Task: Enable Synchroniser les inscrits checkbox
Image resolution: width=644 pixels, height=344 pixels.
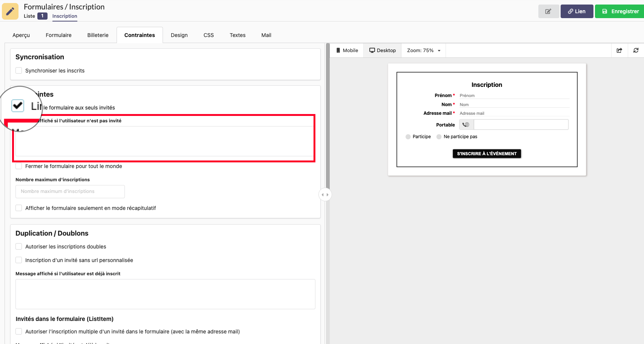Action: click(19, 71)
